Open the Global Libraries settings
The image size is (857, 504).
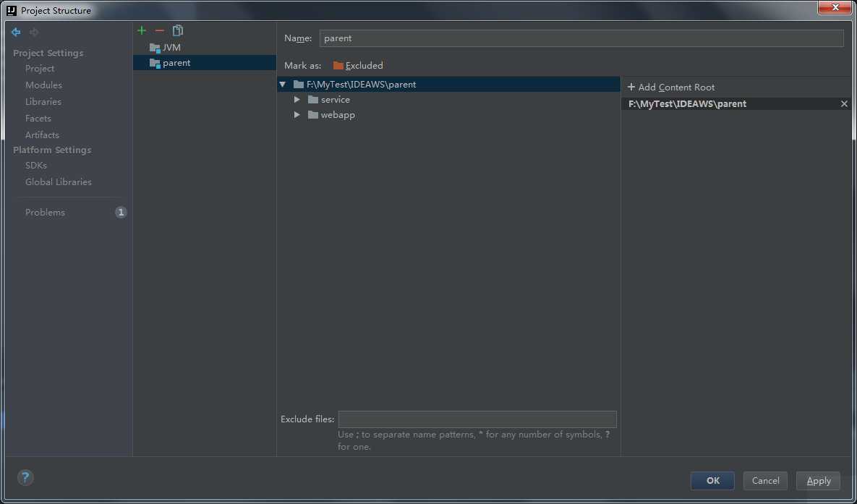(x=59, y=182)
